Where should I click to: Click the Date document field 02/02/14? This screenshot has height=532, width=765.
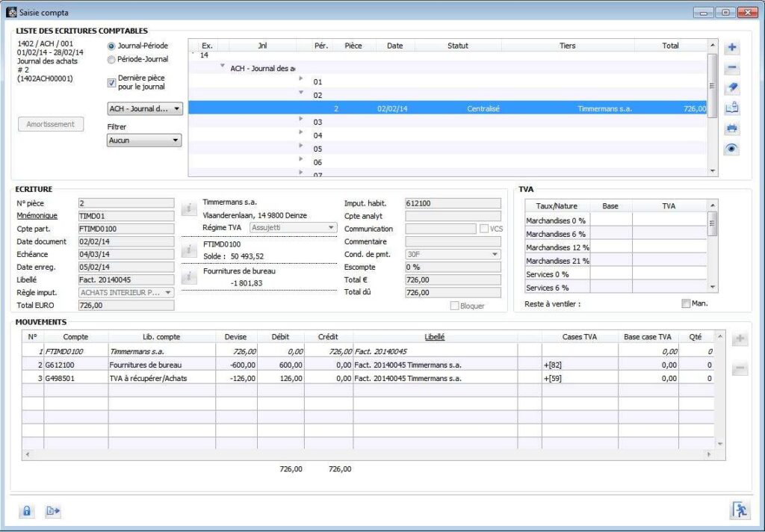[126, 241]
